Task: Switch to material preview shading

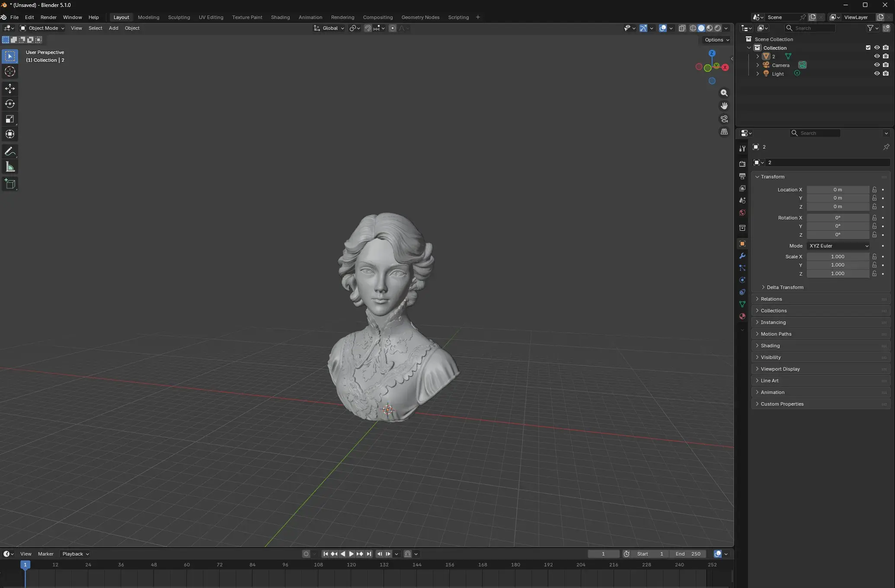Action: (x=710, y=28)
